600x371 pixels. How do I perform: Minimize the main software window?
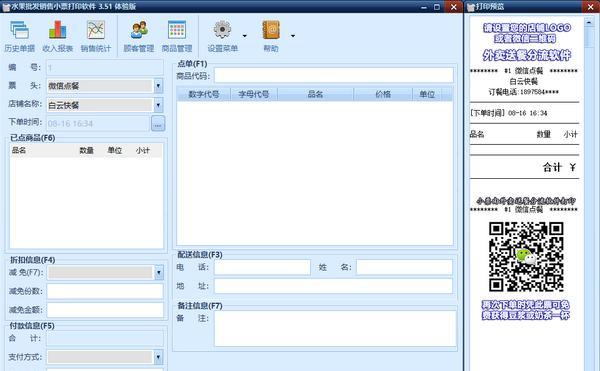(x=424, y=7)
